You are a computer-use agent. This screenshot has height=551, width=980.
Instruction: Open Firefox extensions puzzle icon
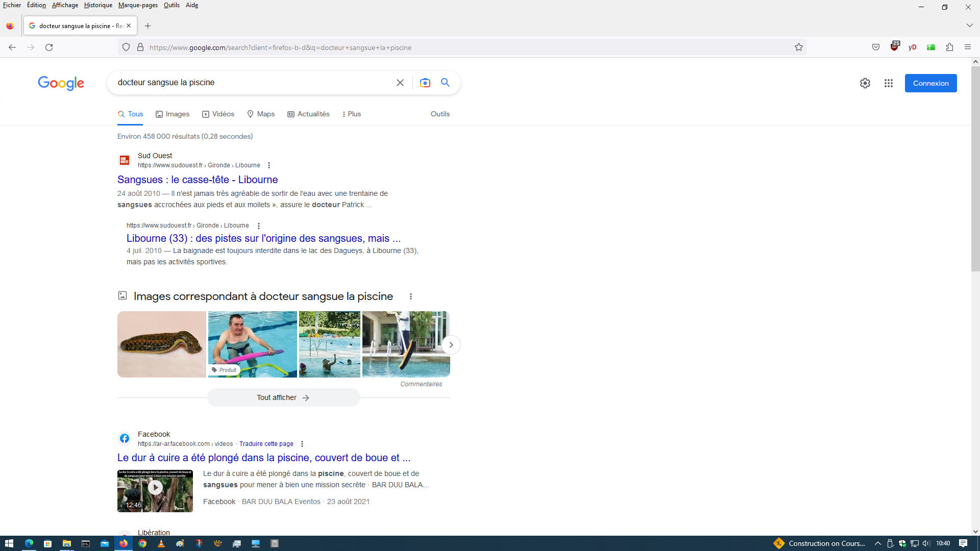coord(949,47)
